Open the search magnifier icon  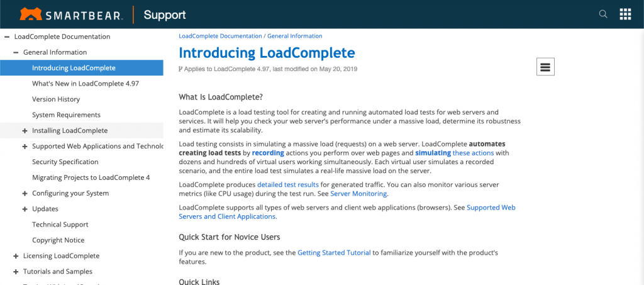(x=603, y=14)
